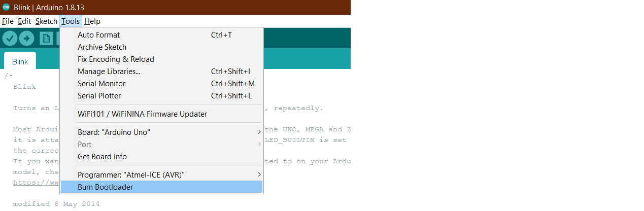Expand Programmer: "Atmel-ICE (AVR)" submenu
Screen dimensions: 644x211
[x=161, y=175]
